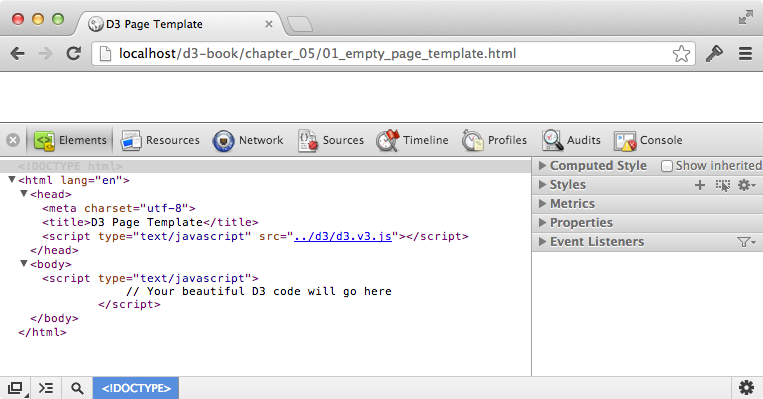
Task: Click the address bar URL field
Action: tap(393, 54)
